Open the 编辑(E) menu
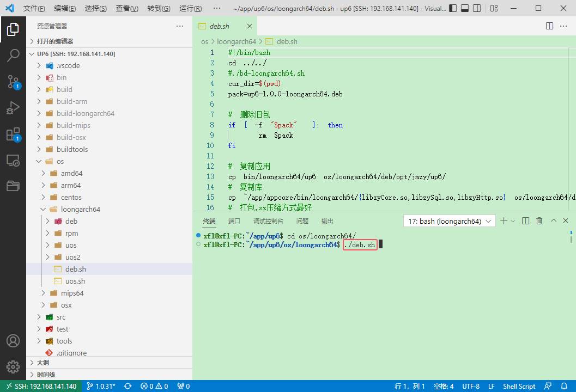The width and height of the screenshot is (576, 392). click(65, 8)
